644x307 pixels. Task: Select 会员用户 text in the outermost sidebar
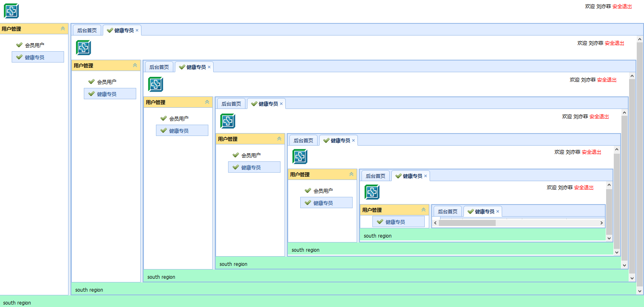coord(35,45)
